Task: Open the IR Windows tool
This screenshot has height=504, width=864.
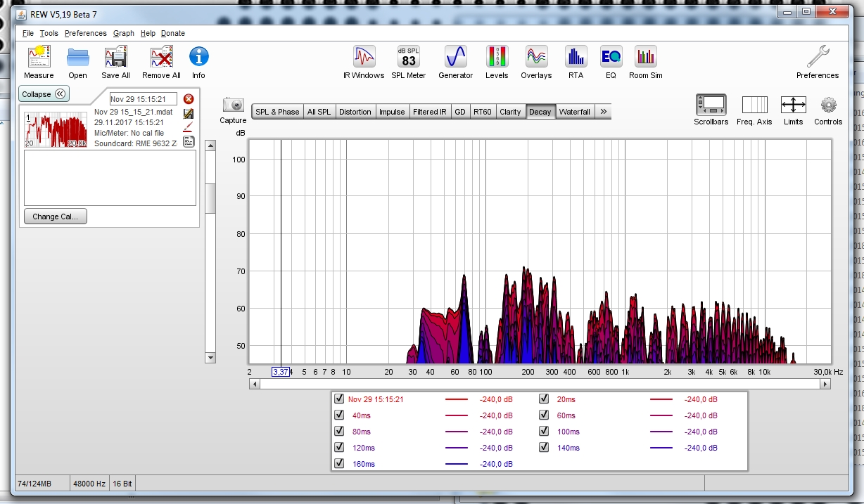Action: [x=364, y=58]
